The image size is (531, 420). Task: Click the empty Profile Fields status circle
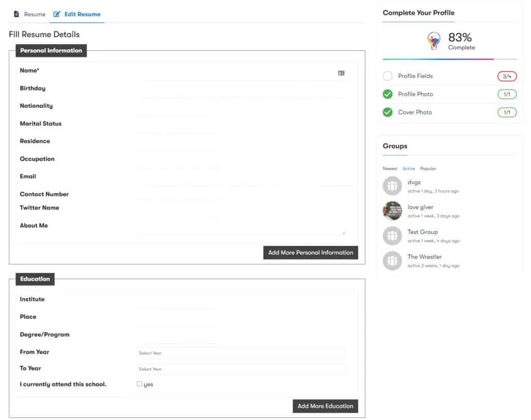tap(387, 76)
